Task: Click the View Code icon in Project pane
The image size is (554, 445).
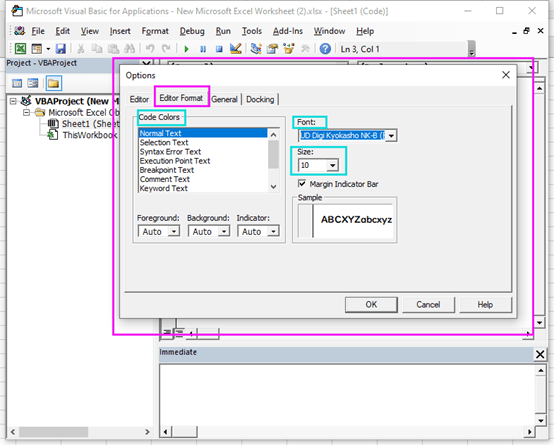Action: coord(17,83)
